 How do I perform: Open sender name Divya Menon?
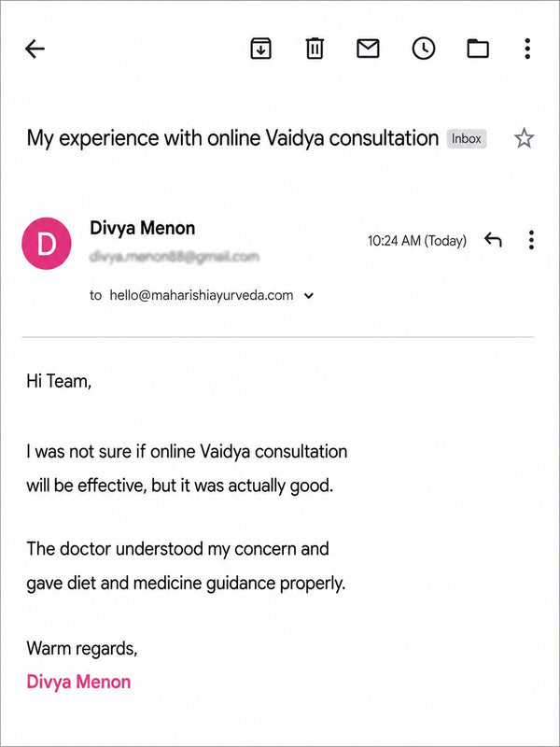click(143, 228)
